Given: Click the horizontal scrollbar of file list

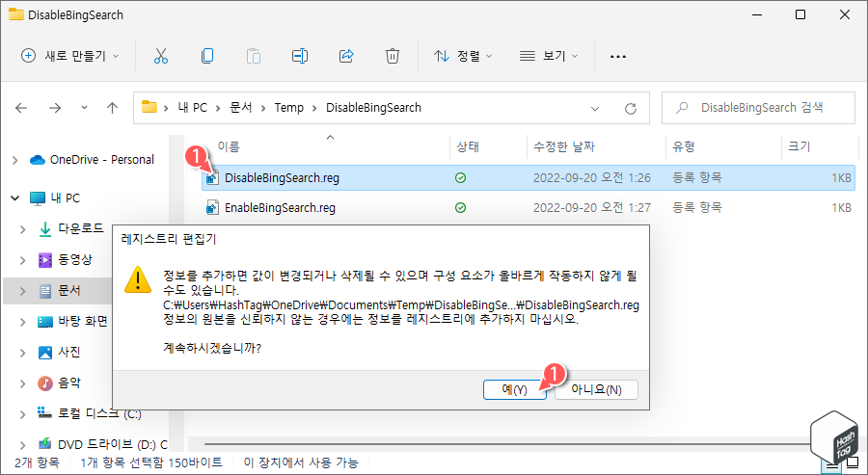Looking at the screenshot, I should [506, 443].
